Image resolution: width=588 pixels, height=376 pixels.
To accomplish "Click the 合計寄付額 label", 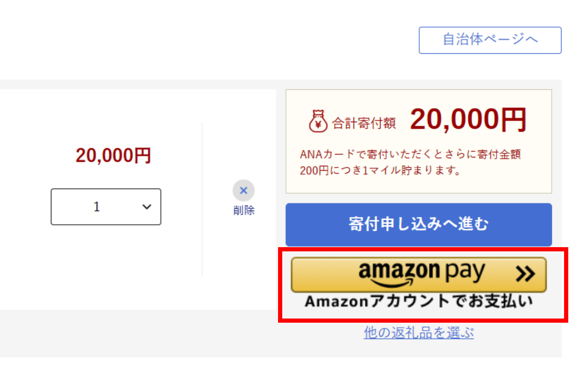I will [x=364, y=123].
